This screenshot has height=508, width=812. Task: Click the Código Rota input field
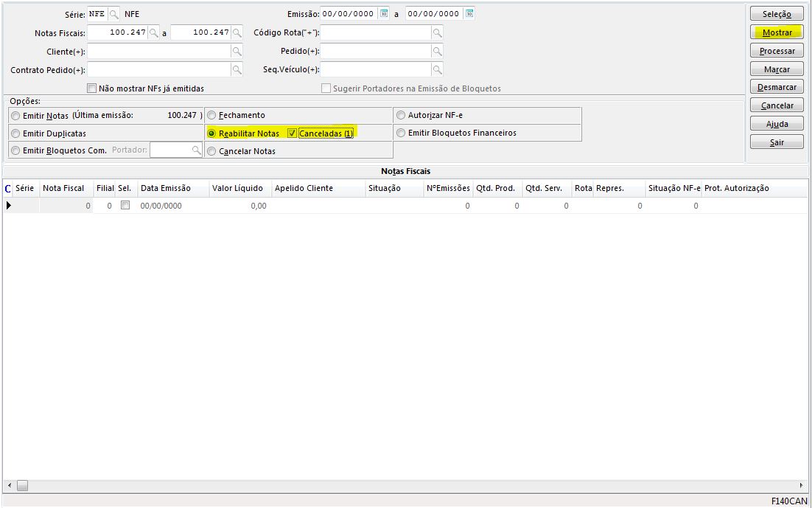pos(376,32)
